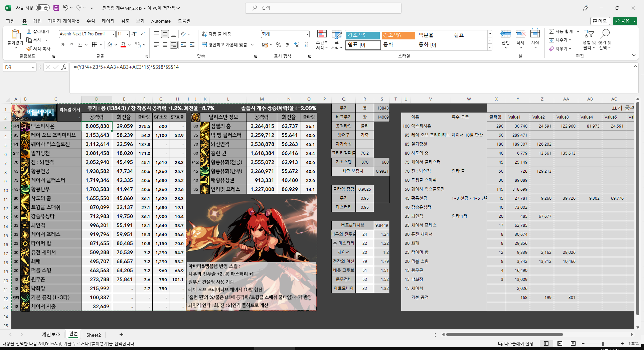Click Clear (지우기) button
Image resolution: width=644 pixels, height=350 pixels.
click(x=560, y=49)
